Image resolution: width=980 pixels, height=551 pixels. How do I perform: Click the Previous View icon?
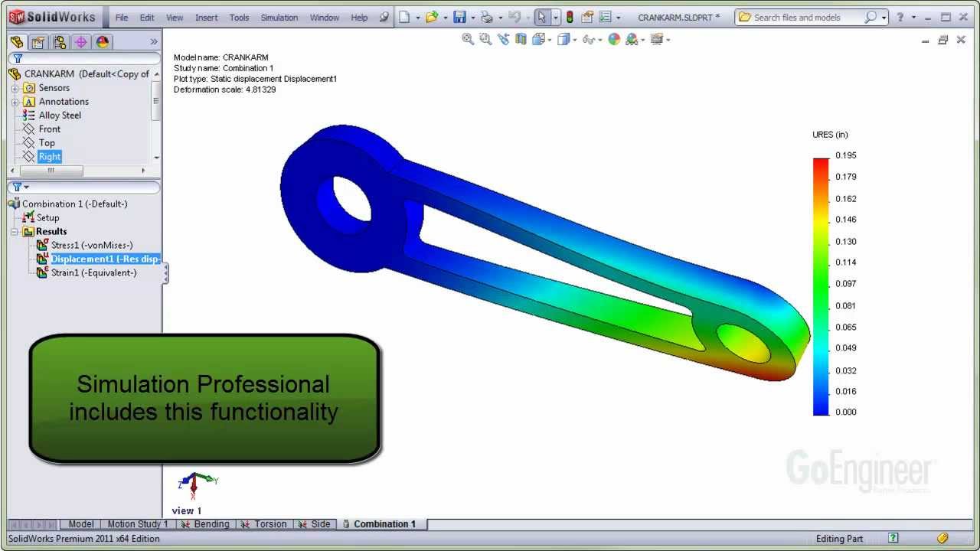click(503, 40)
